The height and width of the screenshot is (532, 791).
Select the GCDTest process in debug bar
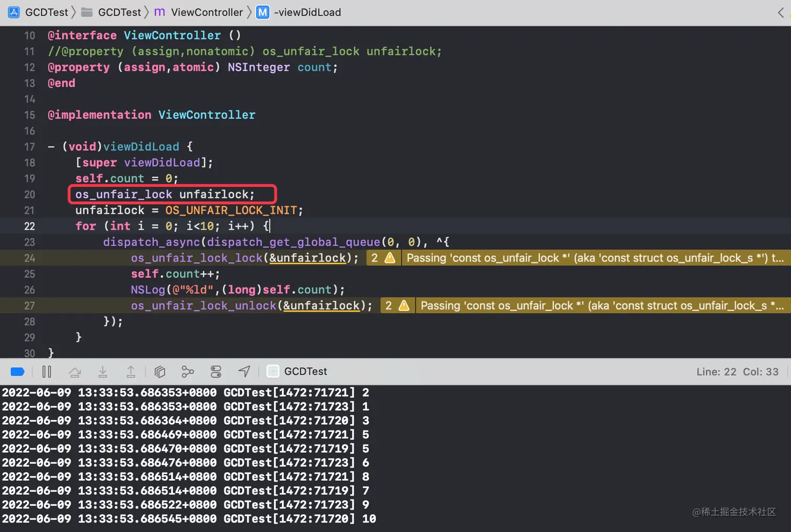297,371
